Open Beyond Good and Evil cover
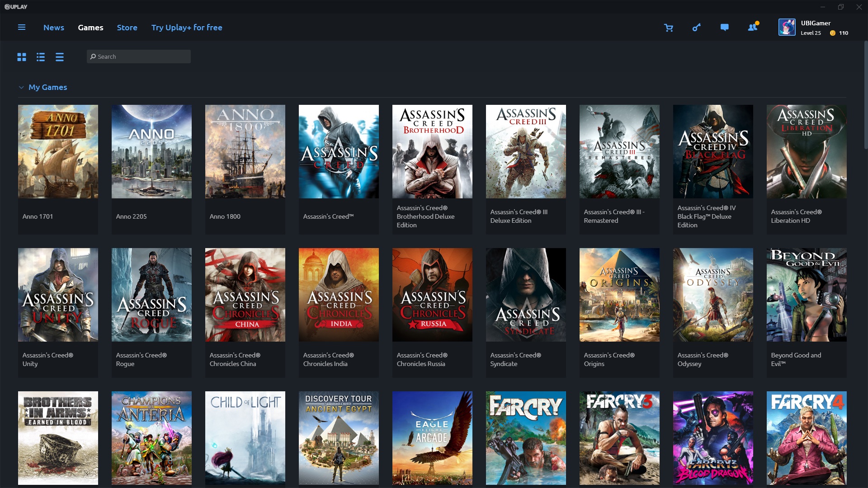Screen dimensions: 868x488 807,295
